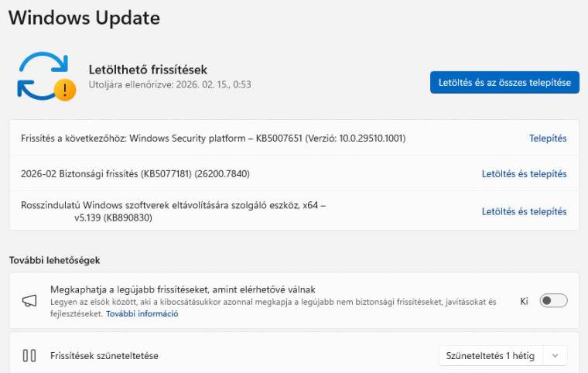Open the Szüneteltetés 1 hétig dropdown
Viewport: 588px width, 373px height.
click(x=491, y=356)
